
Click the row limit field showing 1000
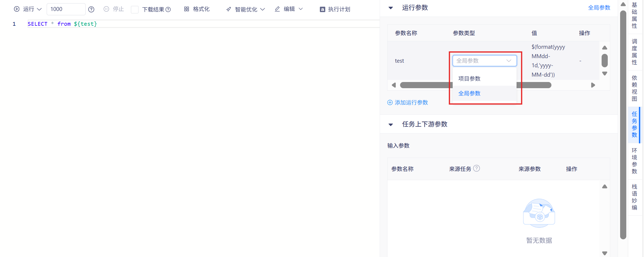[66, 9]
